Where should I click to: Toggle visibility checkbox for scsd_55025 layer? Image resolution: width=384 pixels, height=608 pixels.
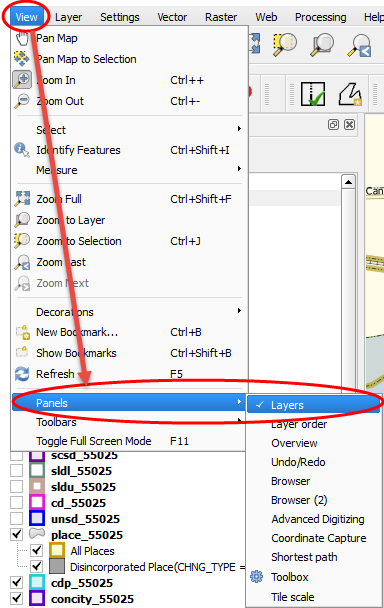tap(16, 455)
